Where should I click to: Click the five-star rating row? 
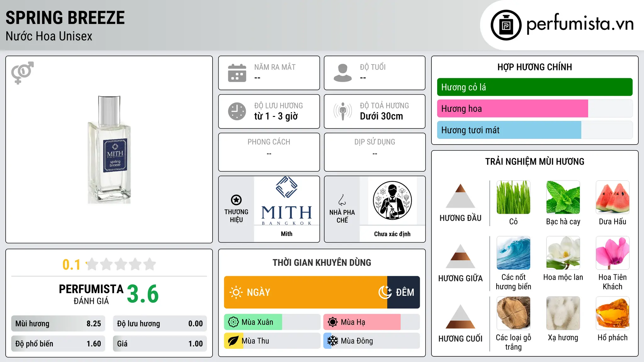point(121,264)
